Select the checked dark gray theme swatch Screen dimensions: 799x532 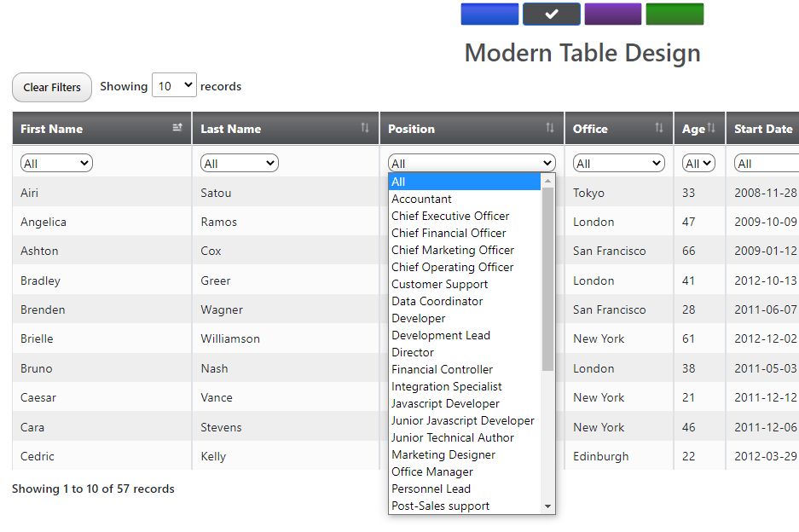click(551, 14)
